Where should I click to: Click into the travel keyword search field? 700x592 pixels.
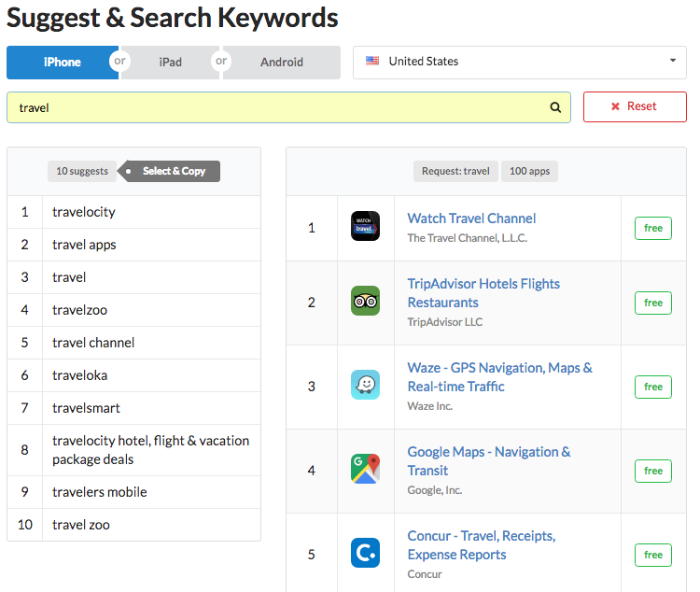point(280,107)
